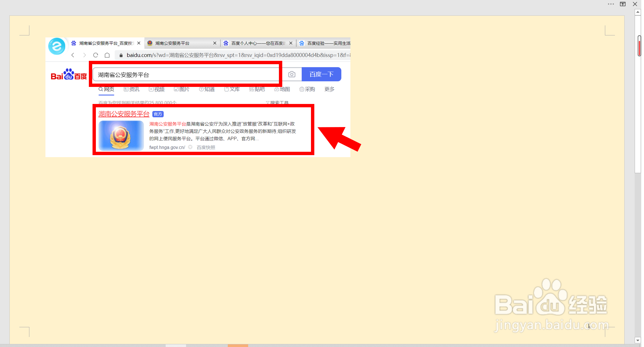Viewport: 644px width, 347px height.
Task: Click the browser forward arrow
Action: pyautogui.click(x=85, y=55)
